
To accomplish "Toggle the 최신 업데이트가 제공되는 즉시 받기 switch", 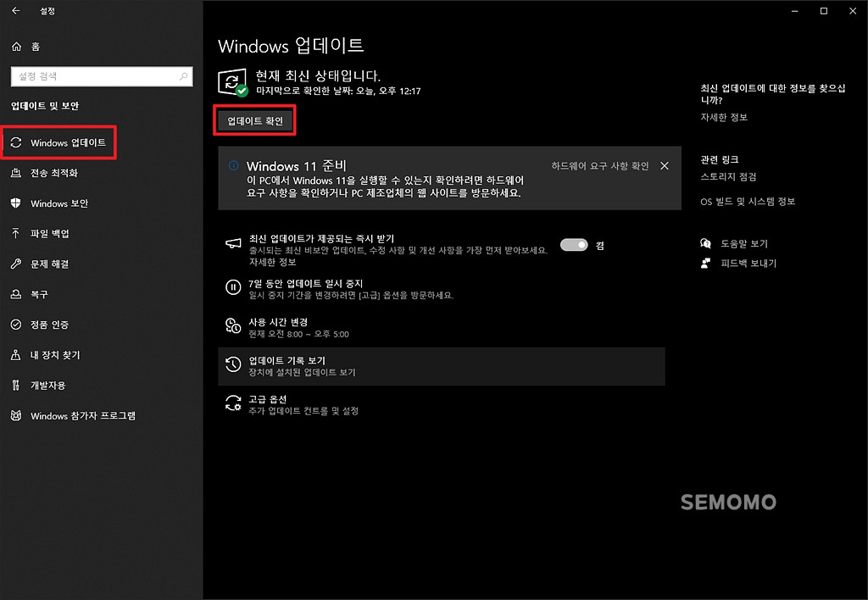I will [x=574, y=245].
